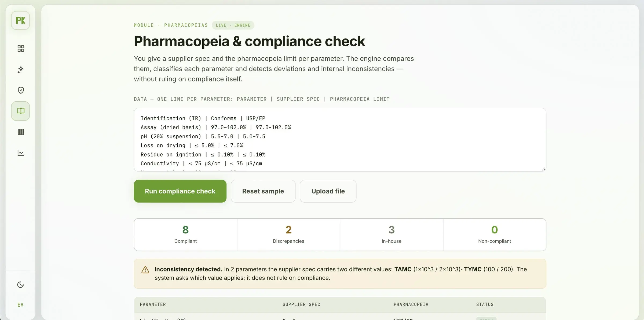Click the 'Pharmacopeia & compliance check' heading
The image size is (644, 320).
[250, 41]
